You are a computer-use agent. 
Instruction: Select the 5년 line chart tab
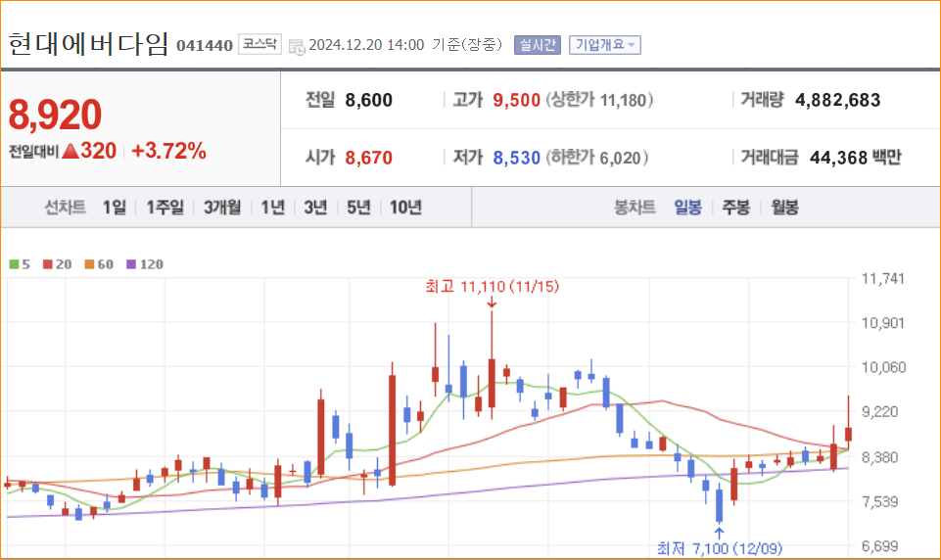358,208
